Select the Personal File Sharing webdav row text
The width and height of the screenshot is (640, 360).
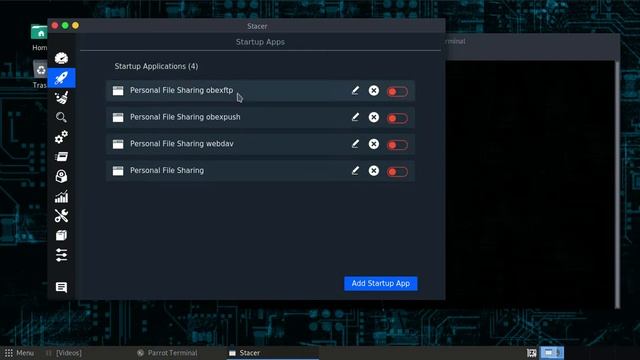[x=182, y=144]
